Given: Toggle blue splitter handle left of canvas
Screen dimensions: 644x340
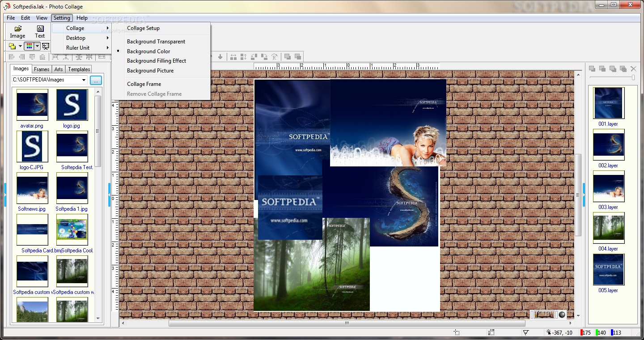Looking at the screenshot, I should (109, 195).
